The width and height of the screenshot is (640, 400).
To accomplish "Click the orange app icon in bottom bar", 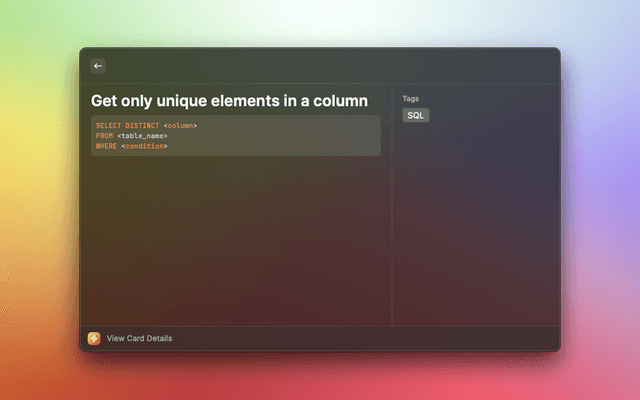I will [94, 338].
